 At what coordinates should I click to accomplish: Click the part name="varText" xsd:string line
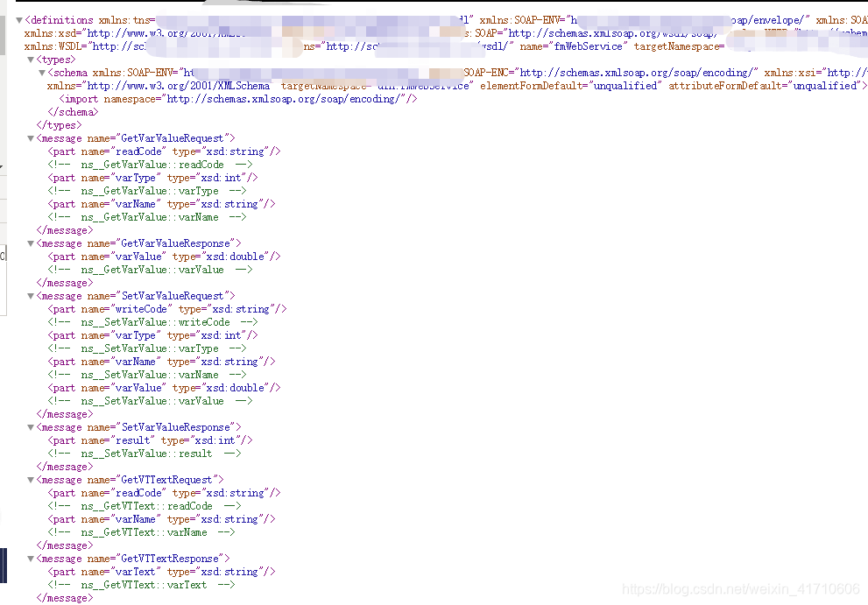162,573
